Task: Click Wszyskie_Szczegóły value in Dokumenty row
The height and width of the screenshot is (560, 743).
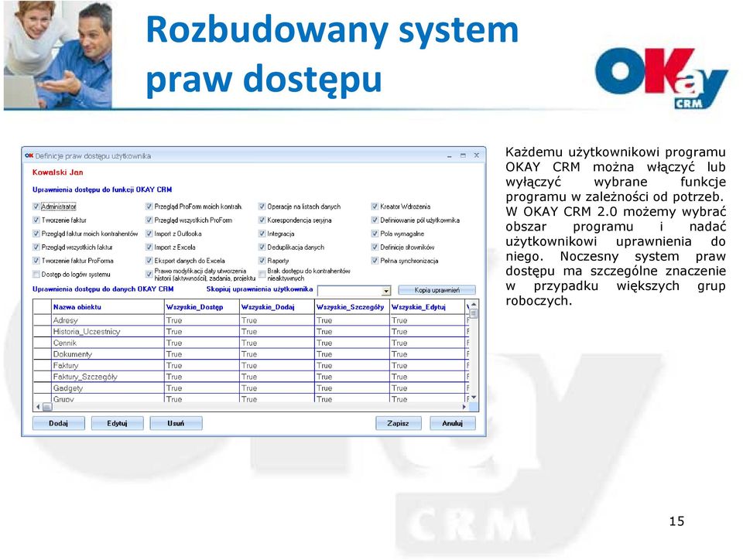Action: 352,354
